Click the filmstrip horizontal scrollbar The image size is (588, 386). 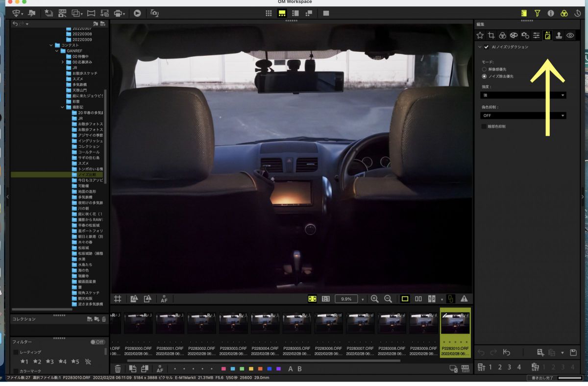coord(264,361)
